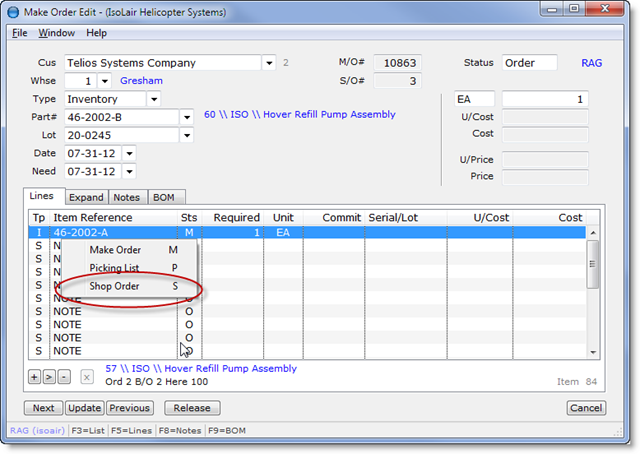The width and height of the screenshot is (640, 454).
Task: Open the Need date picker dropdown
Action: [x=129, y=171]
